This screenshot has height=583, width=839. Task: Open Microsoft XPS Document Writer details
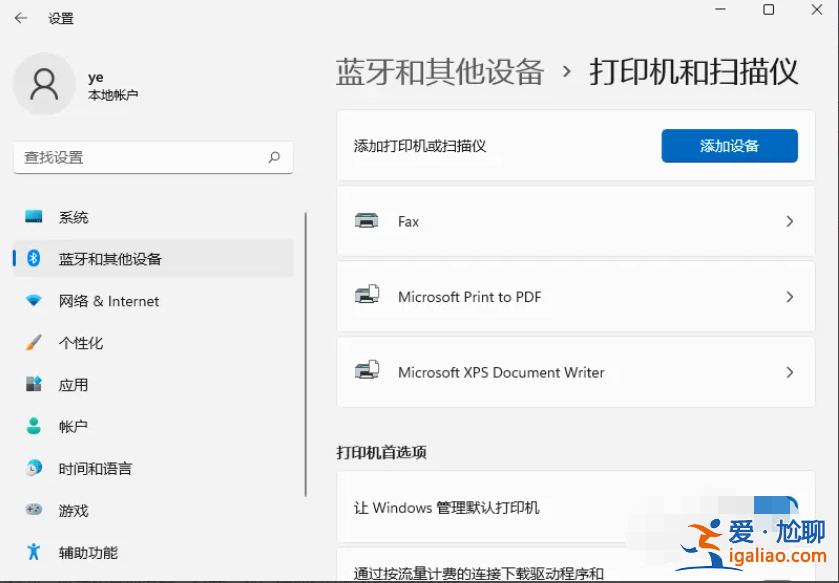[x=575, y=372]
